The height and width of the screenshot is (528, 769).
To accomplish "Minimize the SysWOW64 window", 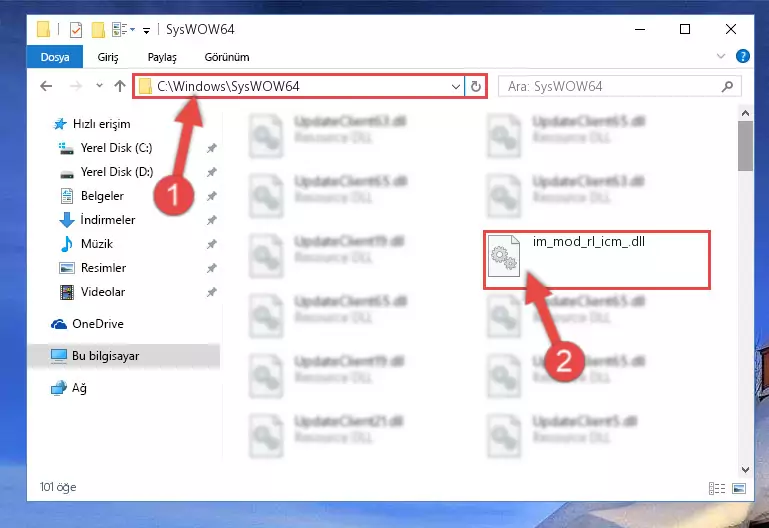I will (640, 29).
